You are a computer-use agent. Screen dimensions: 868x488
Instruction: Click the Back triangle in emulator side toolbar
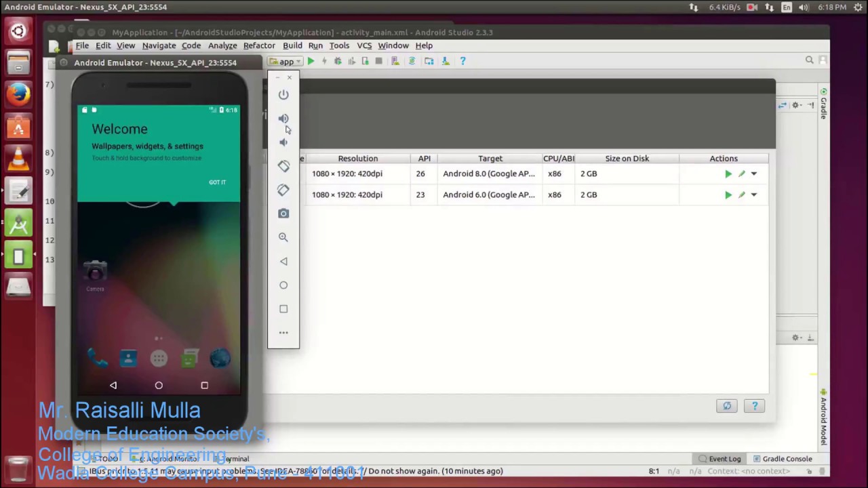tap(283, 261)
